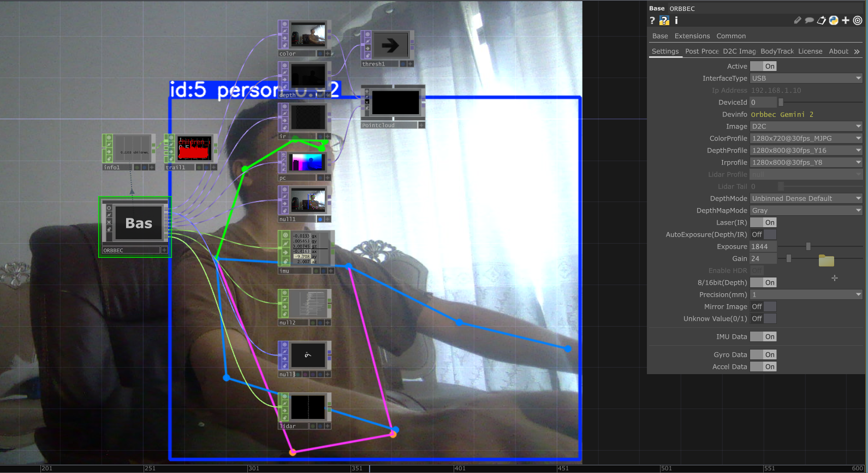868x473 pixels.
Task: Switch to the Common page
Action: [731, 36]
